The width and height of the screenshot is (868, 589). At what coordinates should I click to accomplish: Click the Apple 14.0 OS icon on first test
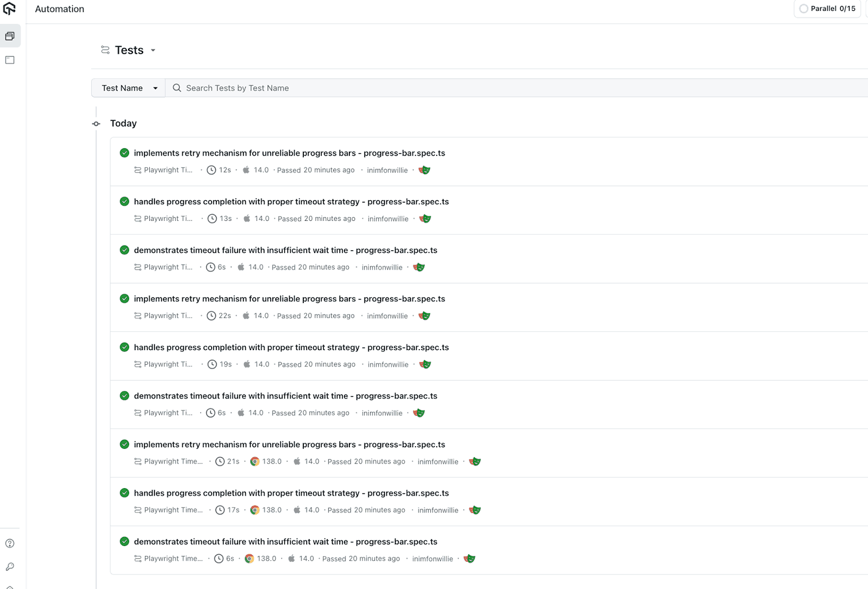(247, 169)
